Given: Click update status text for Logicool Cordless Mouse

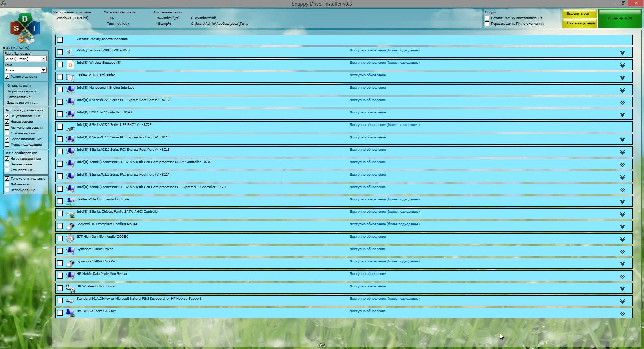Looking at the screenshot, I should [x=384, y=224].
